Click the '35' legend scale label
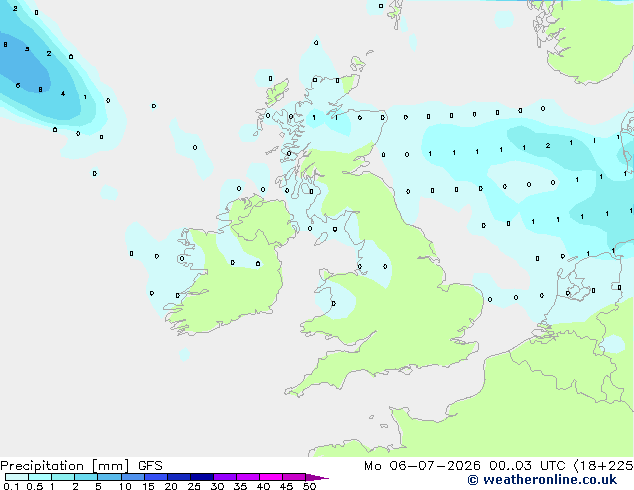 (240, 486)
